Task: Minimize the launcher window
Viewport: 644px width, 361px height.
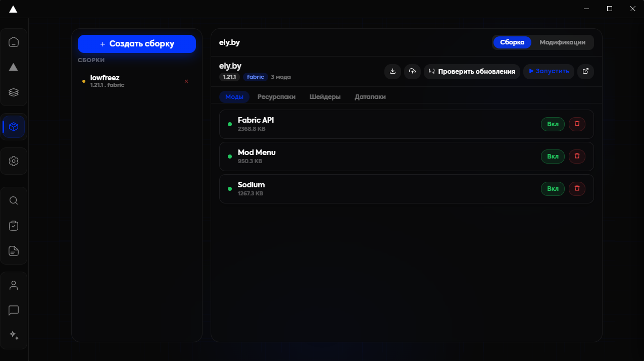Action: coord(586,9)
